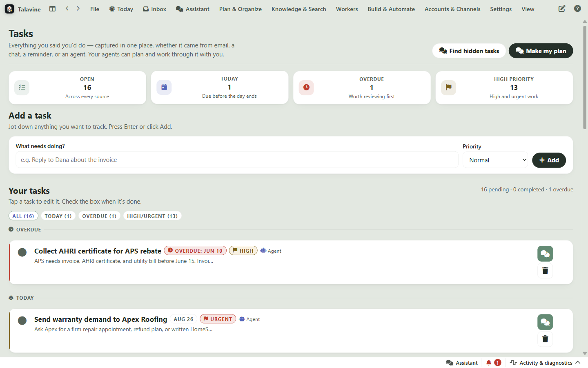Open the compose new note icon
The image size is (588, 368).
pyautogui.click(x=562, y=9)
